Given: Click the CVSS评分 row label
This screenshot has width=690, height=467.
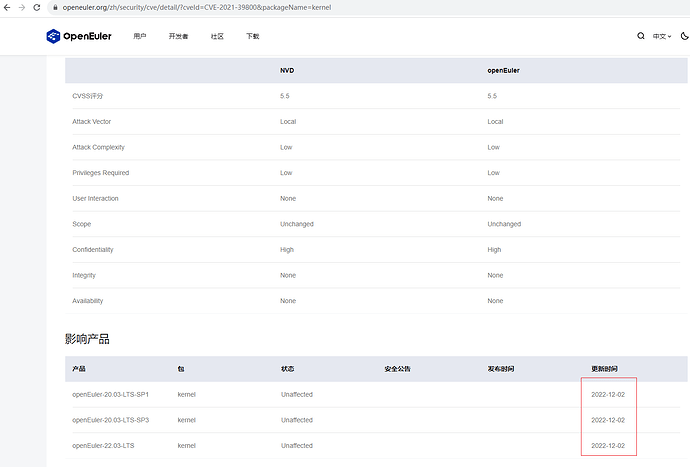Looking at the screenshot, I should [x=87, y=96].
